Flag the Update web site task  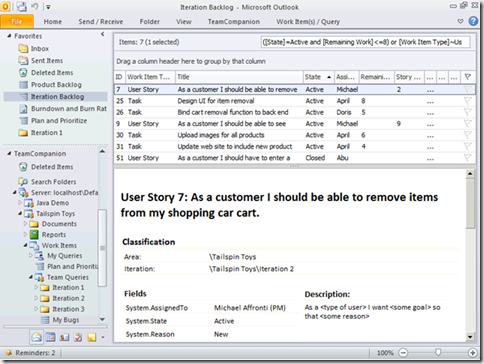(468, 146)
